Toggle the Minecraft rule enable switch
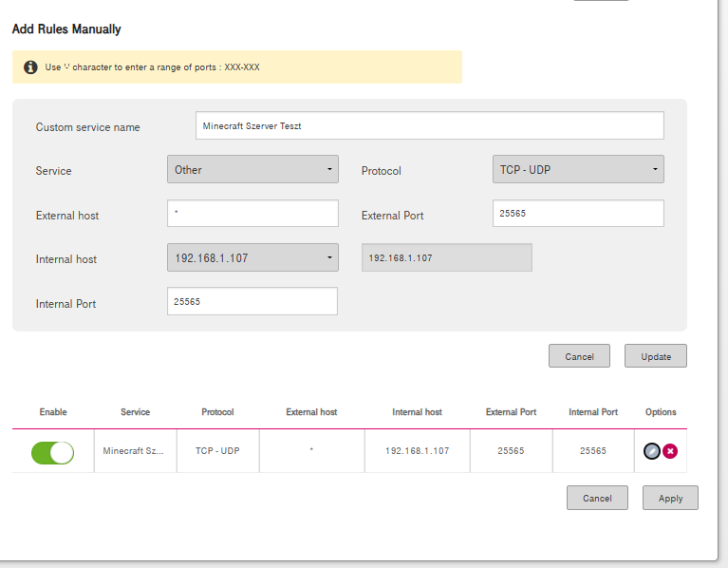Viewport: 728px width, 568px height. (x=52, y=453)
